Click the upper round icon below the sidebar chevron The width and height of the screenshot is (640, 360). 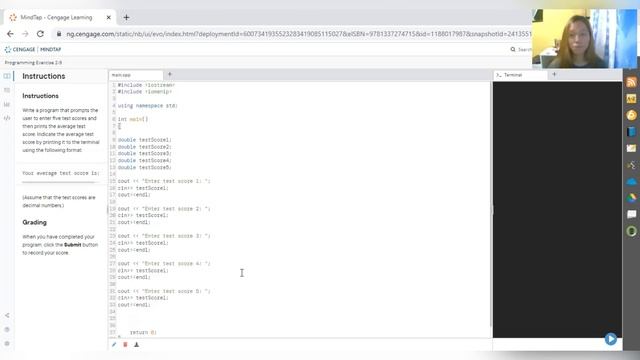pos(7,329)
